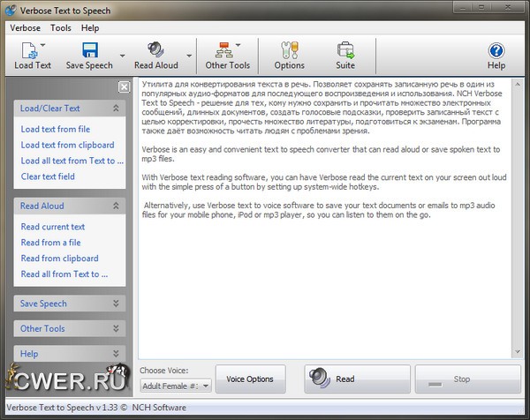This screenshot has width=530, height=420.
Task: Click the Clear text field link
Action: coord(48,176)
